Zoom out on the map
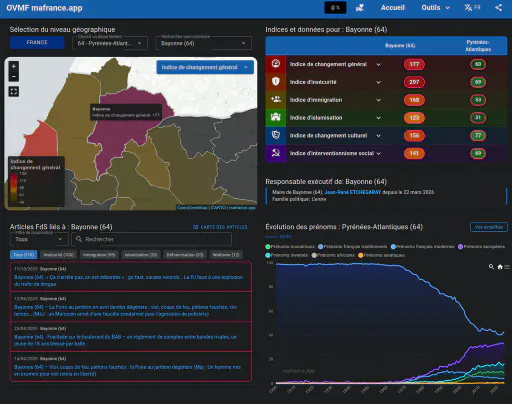Screen dimensions: 512x404 (x=14, y=76)
